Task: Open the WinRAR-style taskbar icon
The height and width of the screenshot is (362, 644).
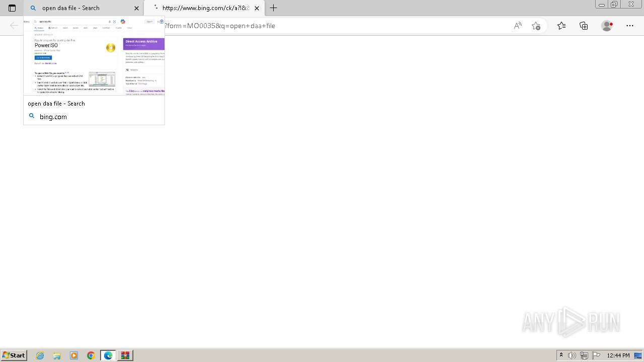Action: (x=125, y=355)
